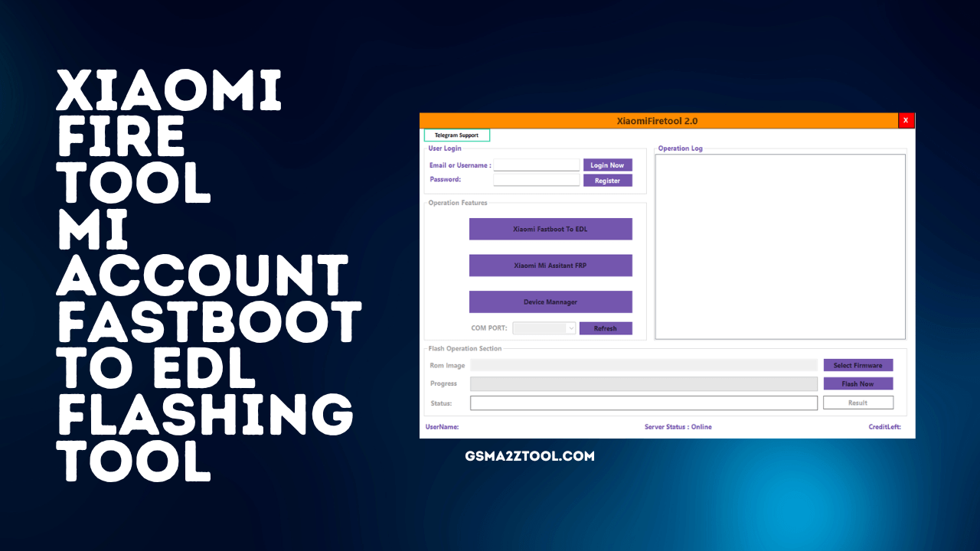Click the Operation Features group label
Viewport: 980px width, 551px height.
pyautogui.click(x=458, y=203)
